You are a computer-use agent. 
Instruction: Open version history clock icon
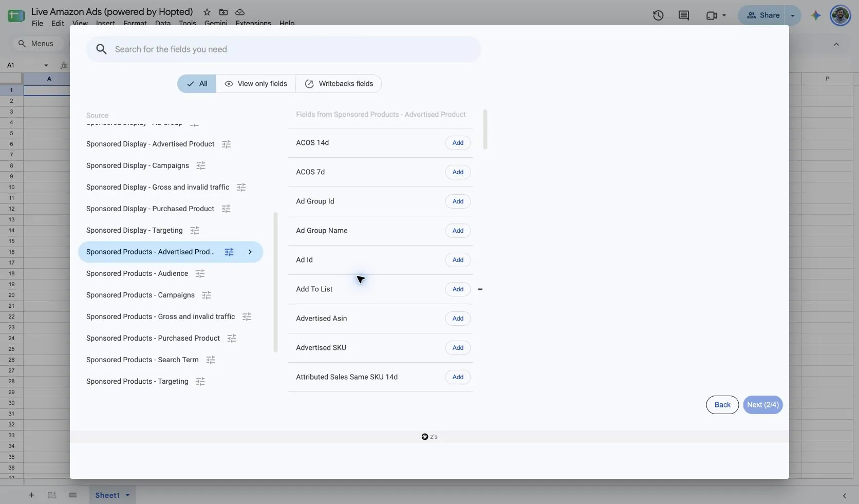click(x=658, y=15)
